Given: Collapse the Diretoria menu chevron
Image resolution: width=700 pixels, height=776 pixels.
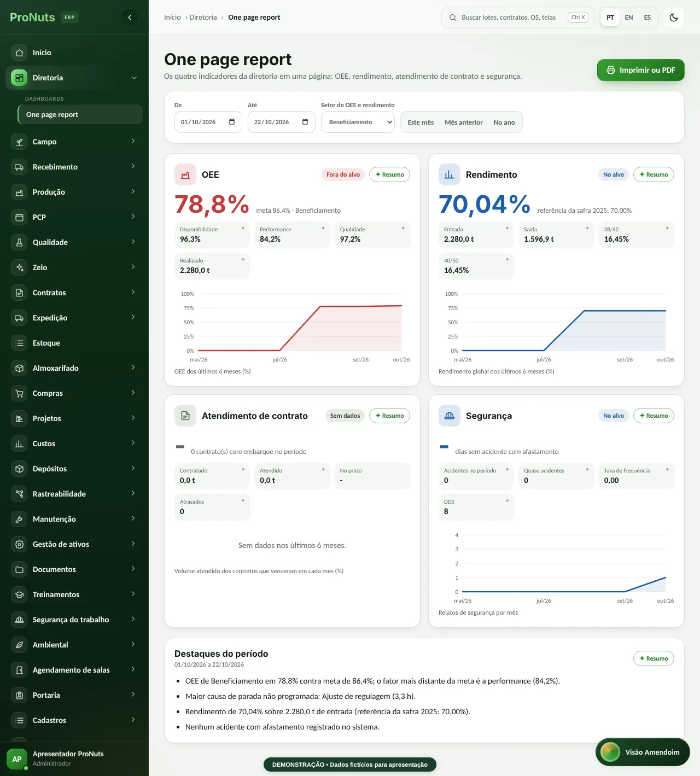Looking at the screenshot, I should [x=134, y=78].
